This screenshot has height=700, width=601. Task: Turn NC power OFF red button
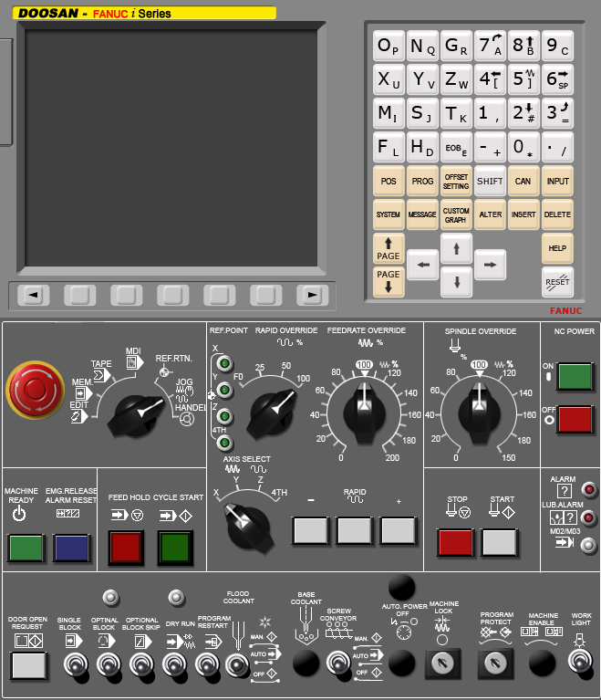(575, 419)
